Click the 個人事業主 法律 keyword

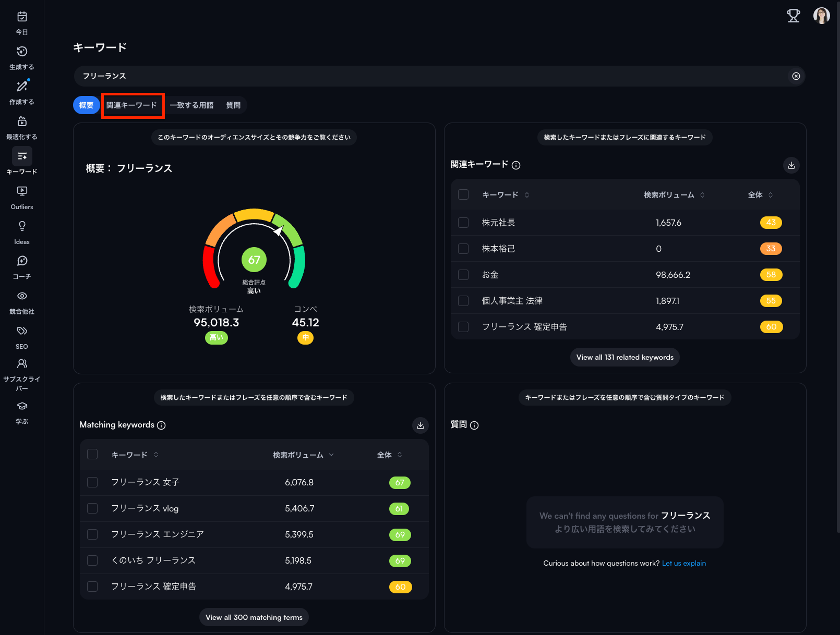coord(512,301)
